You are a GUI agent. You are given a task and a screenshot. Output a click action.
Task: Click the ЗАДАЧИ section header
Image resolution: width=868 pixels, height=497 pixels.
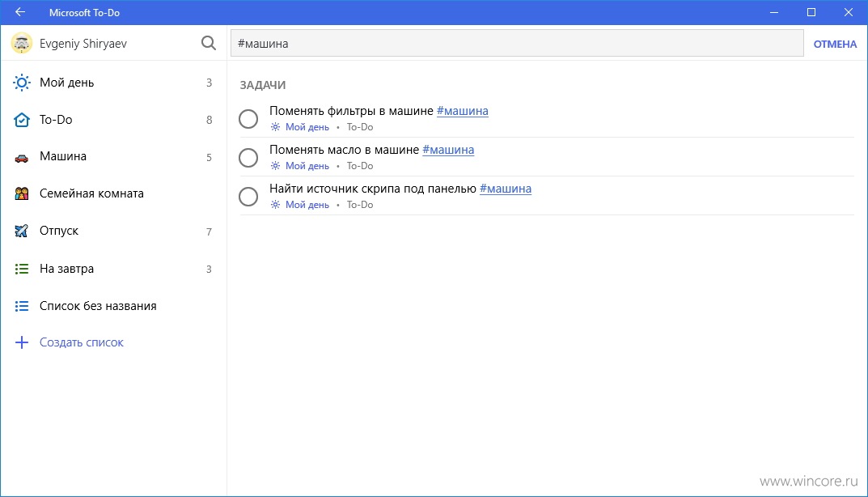point(262,85)
